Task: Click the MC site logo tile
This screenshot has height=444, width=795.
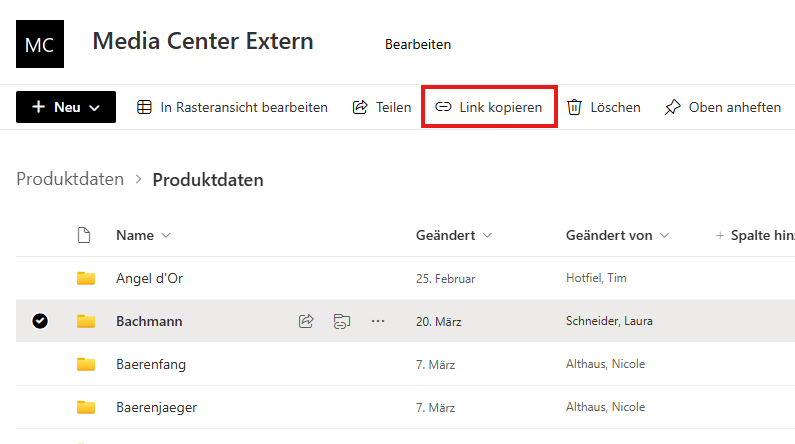Action: 40,44
